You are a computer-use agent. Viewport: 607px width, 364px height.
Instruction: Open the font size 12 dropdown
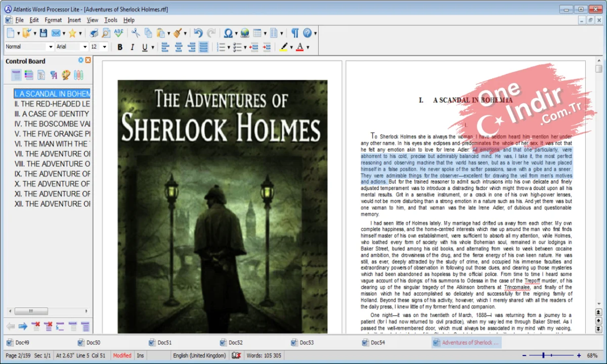pyautogui.click(x=104, y=47)
